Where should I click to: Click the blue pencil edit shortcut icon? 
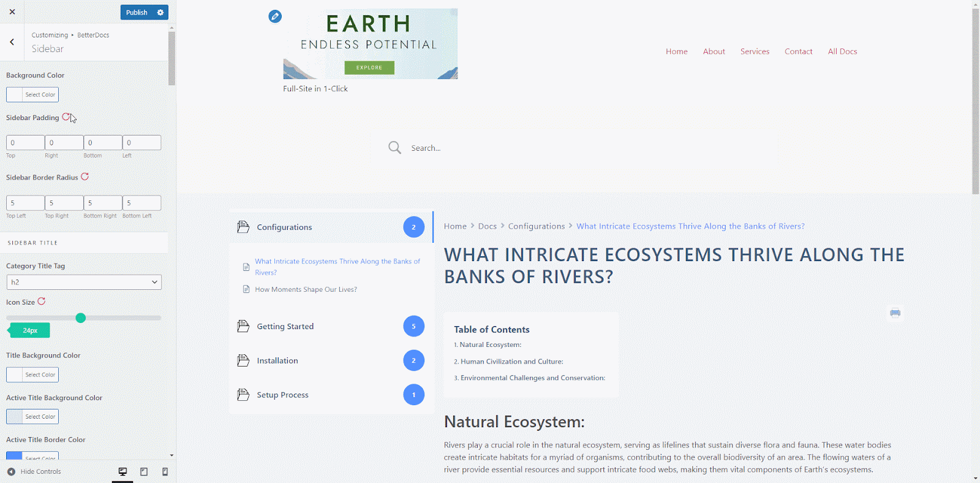pyautogui.click(x=275, y=17)
